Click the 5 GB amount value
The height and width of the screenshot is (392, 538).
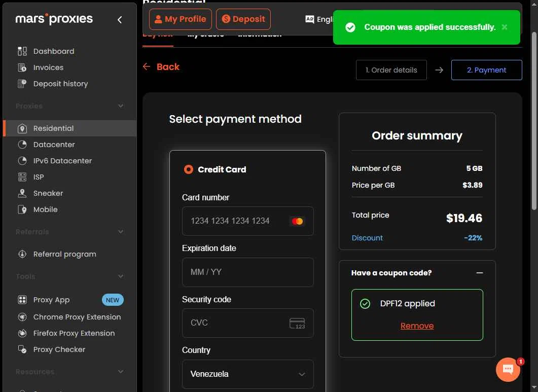click(x=475, y=168)
